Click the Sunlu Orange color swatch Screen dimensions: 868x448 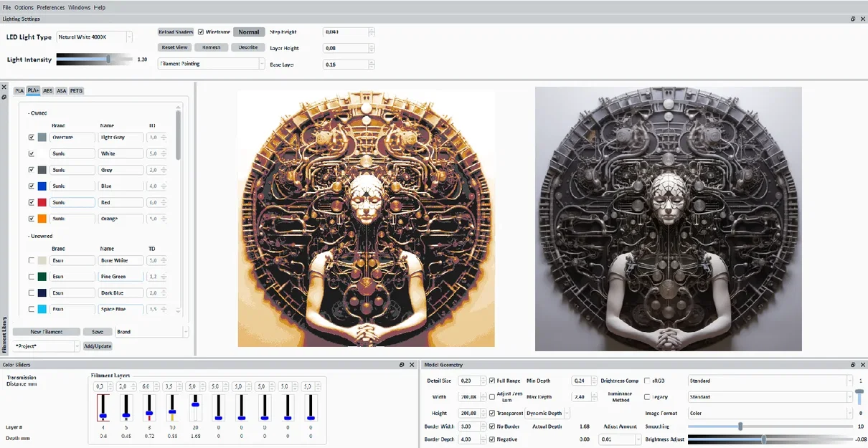(42, 219)
